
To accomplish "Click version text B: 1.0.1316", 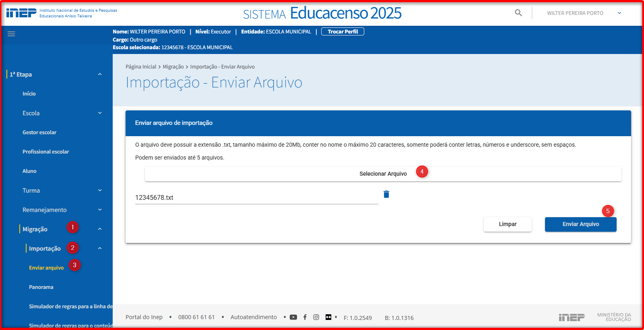I will 399,318.
